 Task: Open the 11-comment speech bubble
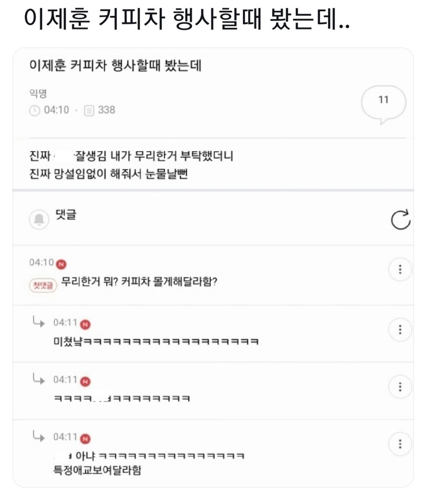point(383,102)
